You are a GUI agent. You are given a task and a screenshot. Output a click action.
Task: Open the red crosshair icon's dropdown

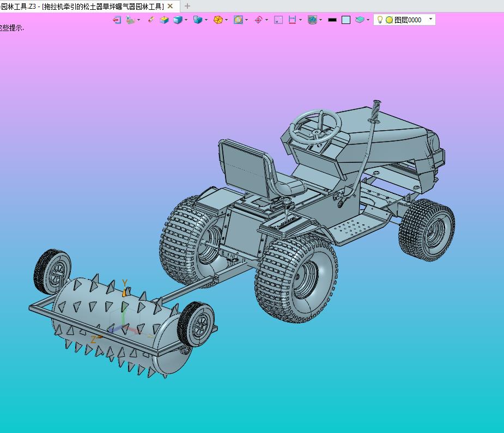(266, 20)
